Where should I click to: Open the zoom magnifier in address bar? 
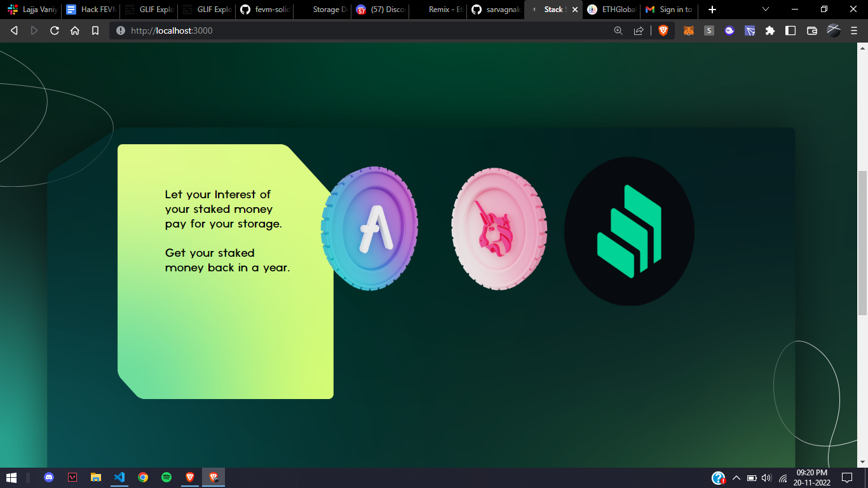coord(618,30)
